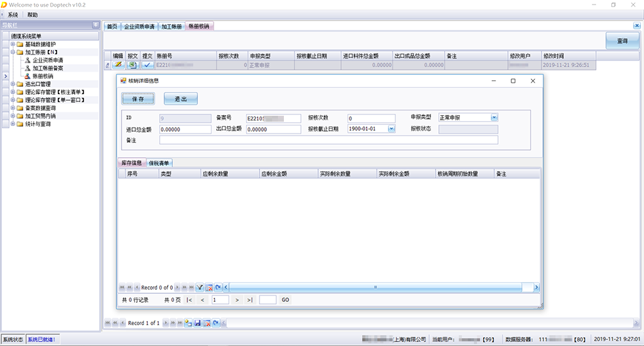Screen dimensions: 644x346
Task: Expand 理论库存管理【单一窗口】 node
Action: click(12, 100)
